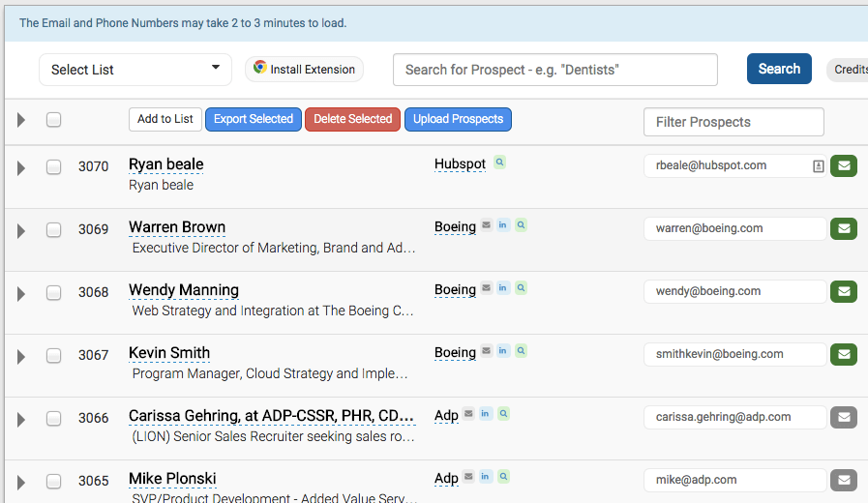Open Kevin Smith prospect name link
Screen dimensions: 868x503
click(169, 353)
